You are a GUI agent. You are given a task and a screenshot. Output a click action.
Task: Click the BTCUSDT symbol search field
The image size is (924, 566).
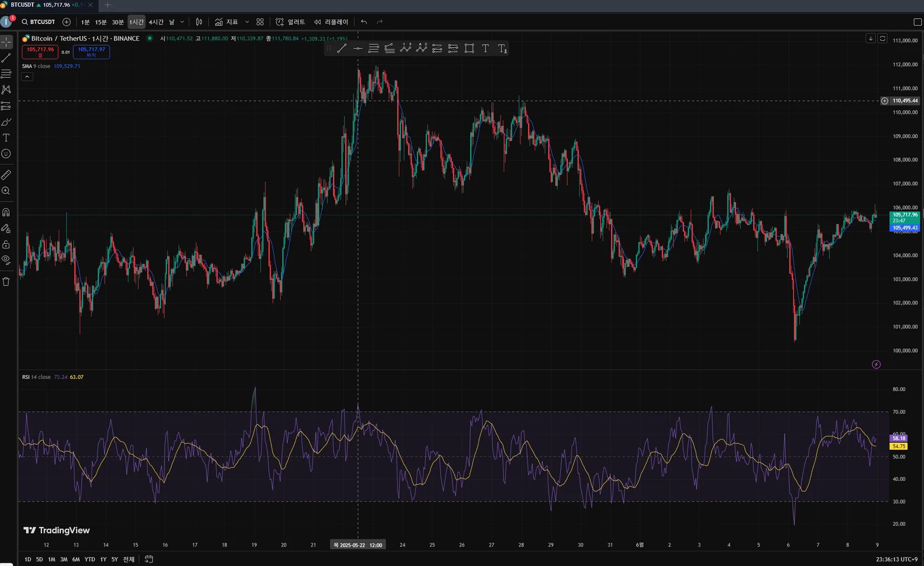[38, 22]
